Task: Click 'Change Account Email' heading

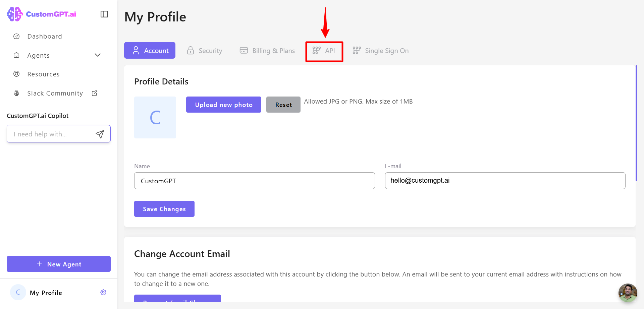Action: point(182,254)
